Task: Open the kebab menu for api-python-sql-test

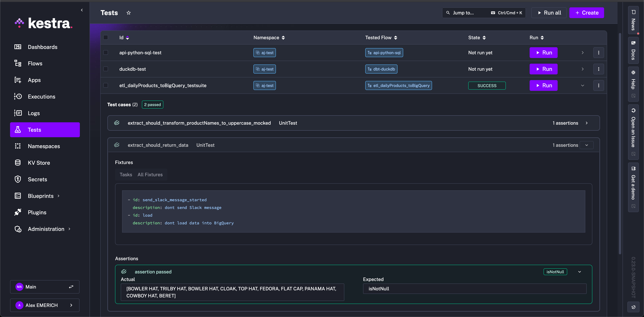Action: [599, 52]
